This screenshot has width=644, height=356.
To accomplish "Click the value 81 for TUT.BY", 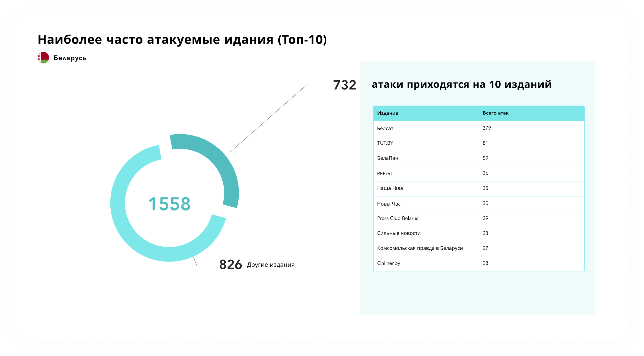I will click(485, 143).
